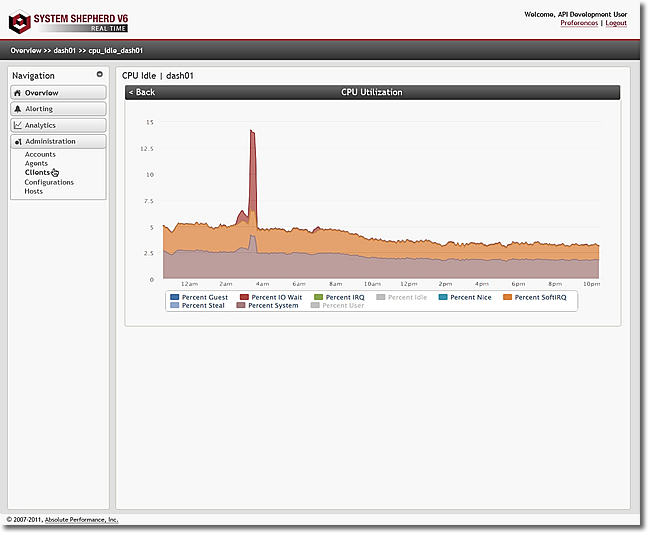
Task: Show the Percent Idle series
Action: click(402, 297)
